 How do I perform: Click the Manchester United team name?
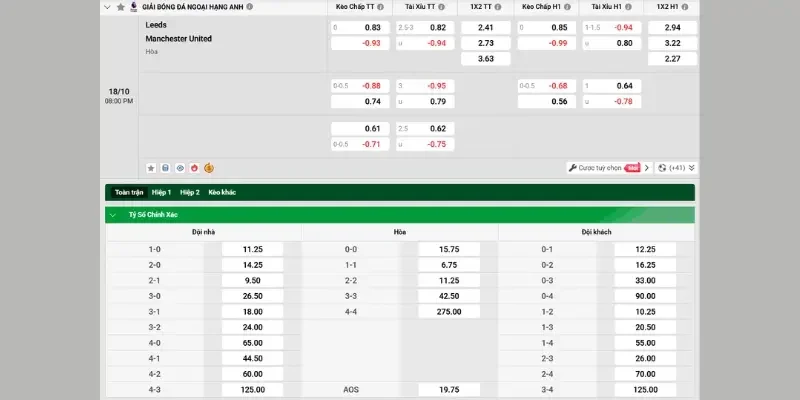[x=179, y=39]
